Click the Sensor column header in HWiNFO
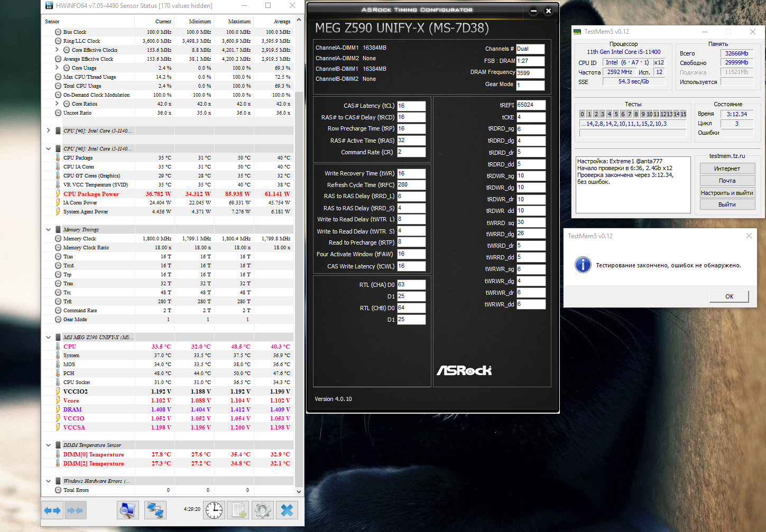 [x=88, y=22]
